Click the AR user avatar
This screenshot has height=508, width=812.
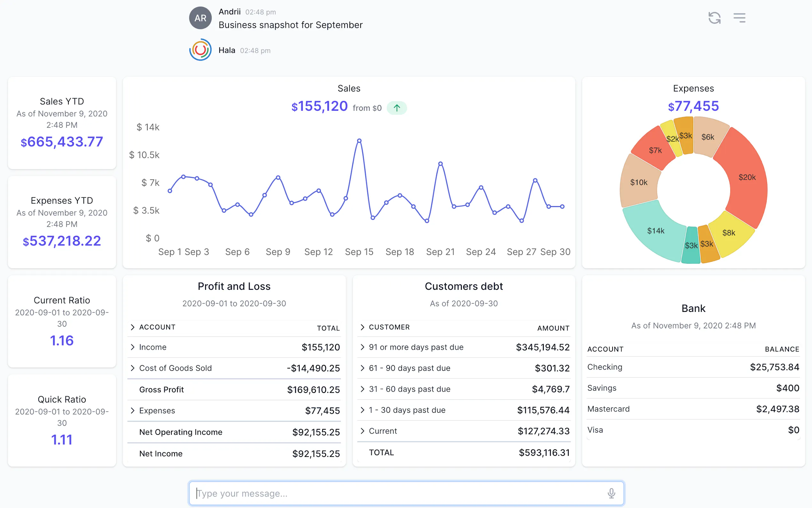(x=200, y=18)
